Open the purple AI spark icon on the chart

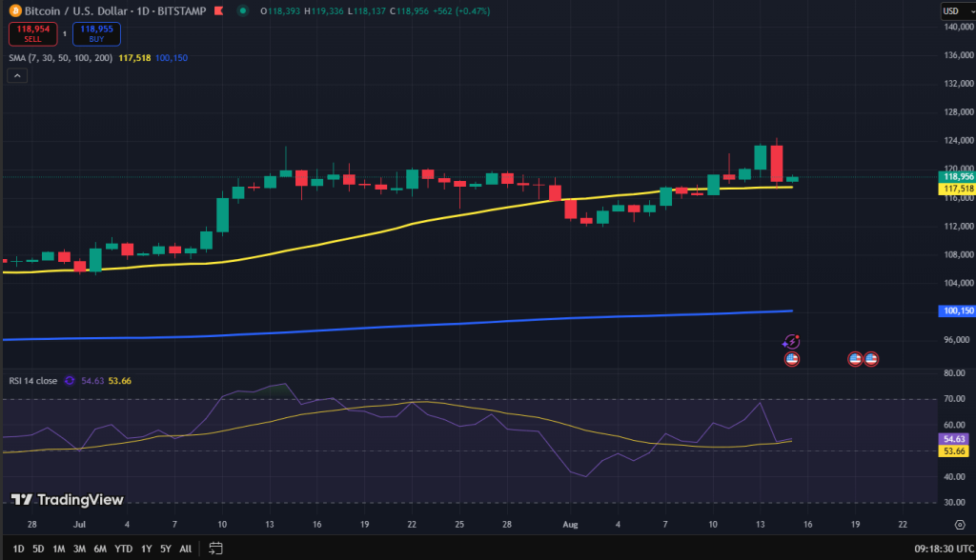(791, 340)
